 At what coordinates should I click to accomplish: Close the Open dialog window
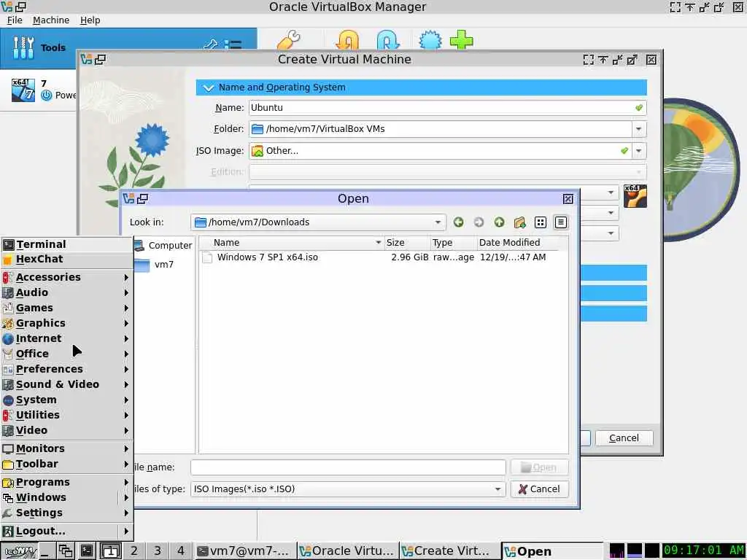(568, 199)
